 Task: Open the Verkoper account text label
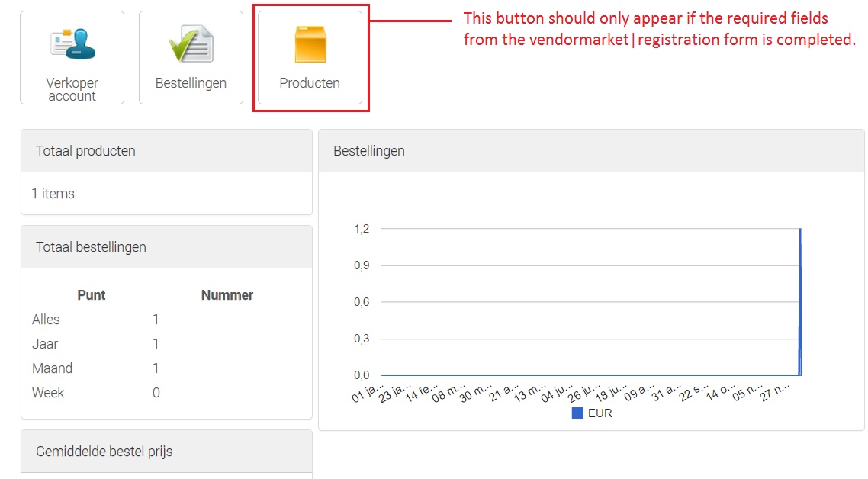(x=72, y=89)
